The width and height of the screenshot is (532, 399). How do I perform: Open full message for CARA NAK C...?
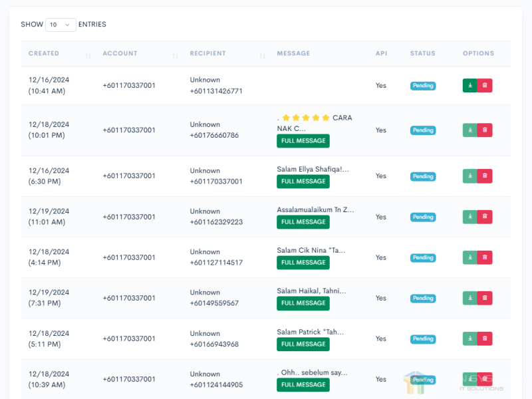tap(303, 141)
